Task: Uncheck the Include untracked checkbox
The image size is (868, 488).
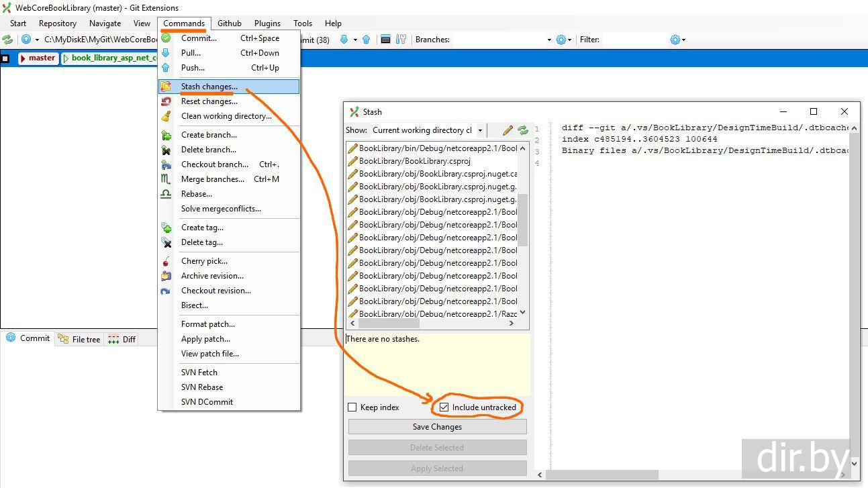Action: (x=444, y=407)
